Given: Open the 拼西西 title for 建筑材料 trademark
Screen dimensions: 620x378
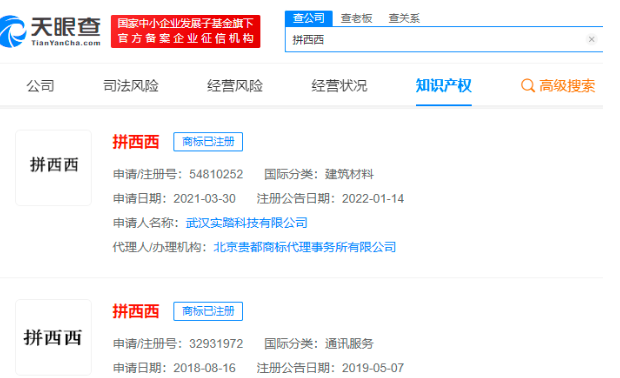Looking at the screenshot, I should pyautogui.click(x=136, y=142).
